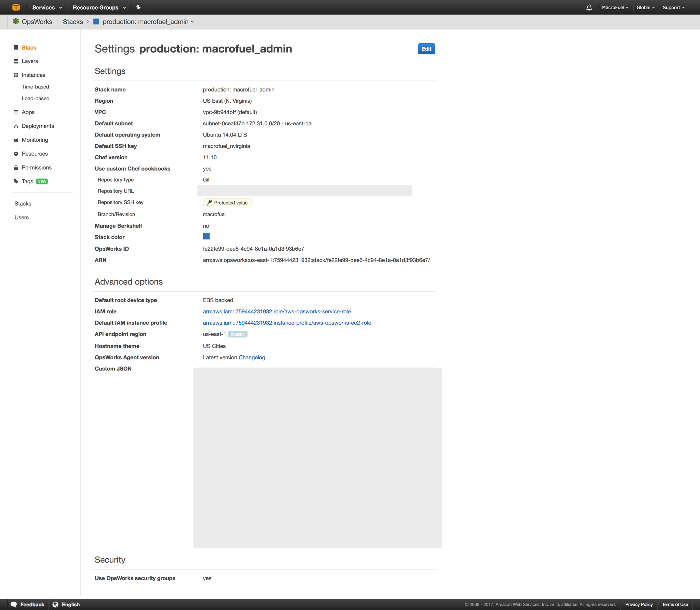This screenshot has height=610, width=700.
Task: Click the Instances grid icon
Action: 16,75
